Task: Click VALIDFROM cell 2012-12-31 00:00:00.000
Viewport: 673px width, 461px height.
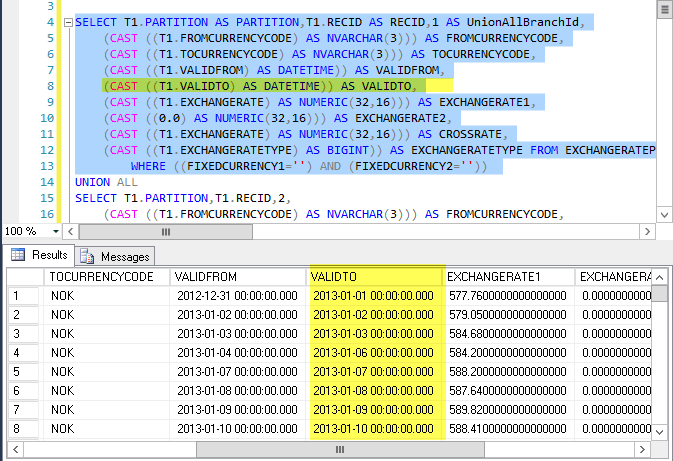Action: point(237,296)
